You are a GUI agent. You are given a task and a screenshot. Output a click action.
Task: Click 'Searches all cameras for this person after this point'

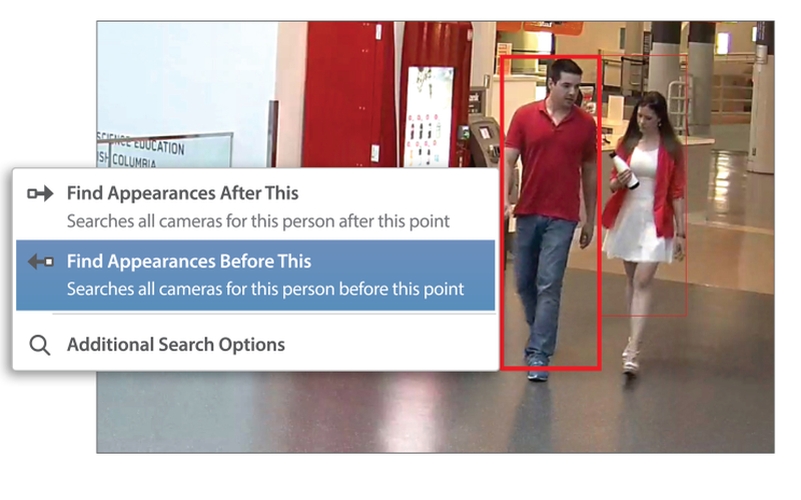click(257, 221)
